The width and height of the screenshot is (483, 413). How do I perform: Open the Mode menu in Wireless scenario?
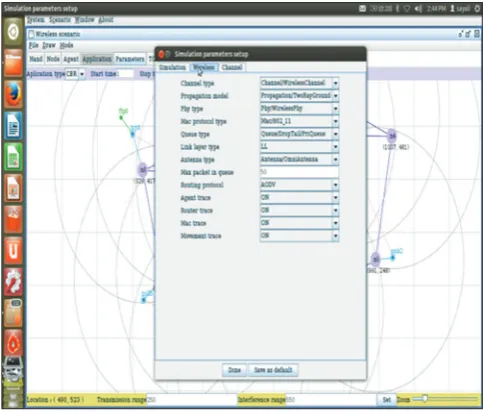click(66, 45)
